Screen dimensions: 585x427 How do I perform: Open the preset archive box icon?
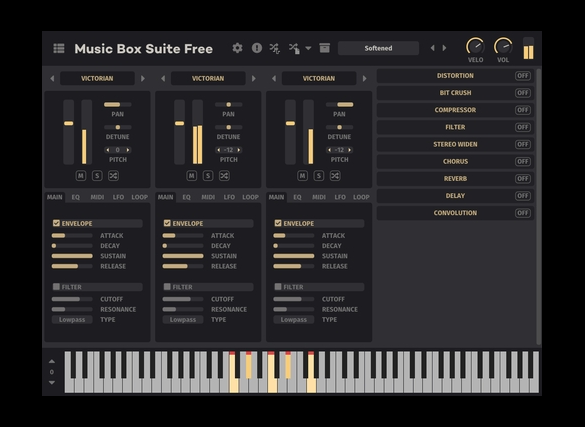[325, 48]
